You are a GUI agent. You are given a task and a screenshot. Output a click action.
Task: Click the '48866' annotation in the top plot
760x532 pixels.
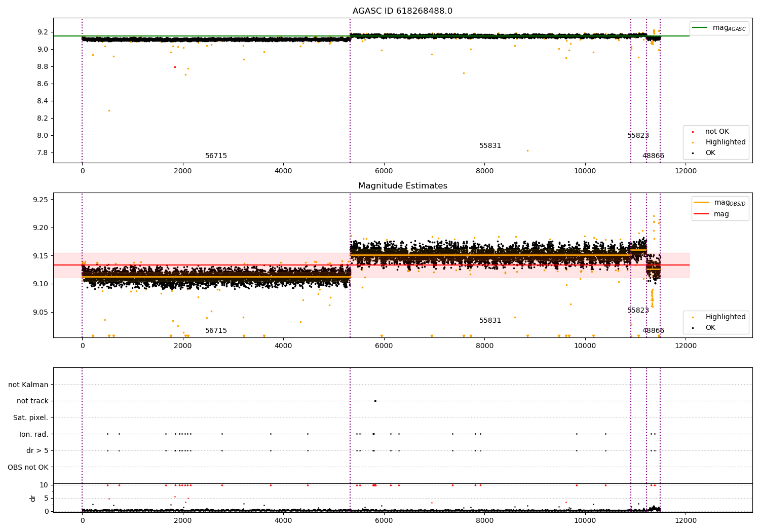[x=653, y=156]
